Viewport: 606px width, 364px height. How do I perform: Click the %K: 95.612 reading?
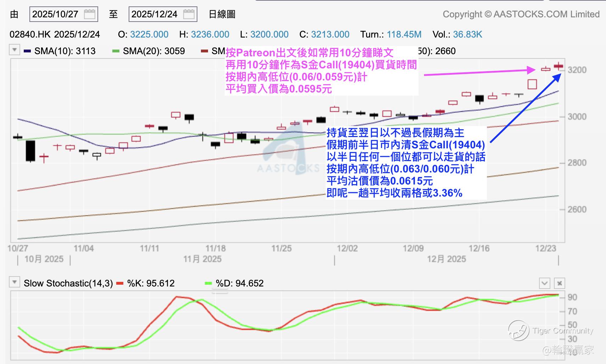151,283
